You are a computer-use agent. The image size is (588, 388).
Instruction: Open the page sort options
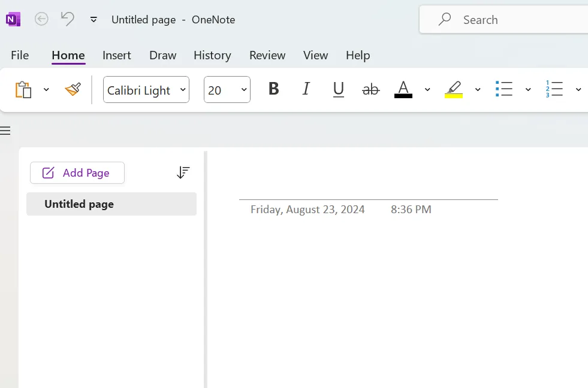click(x=183, y=172)
